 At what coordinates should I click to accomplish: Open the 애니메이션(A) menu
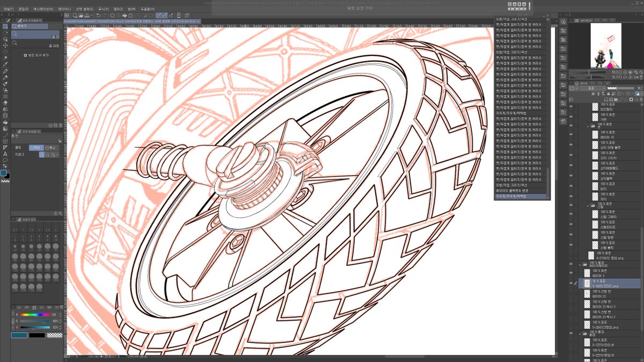tap(43, 9)
